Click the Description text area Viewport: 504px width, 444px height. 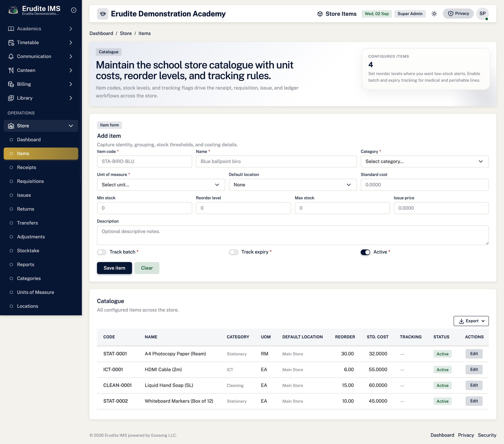point(293,235)
